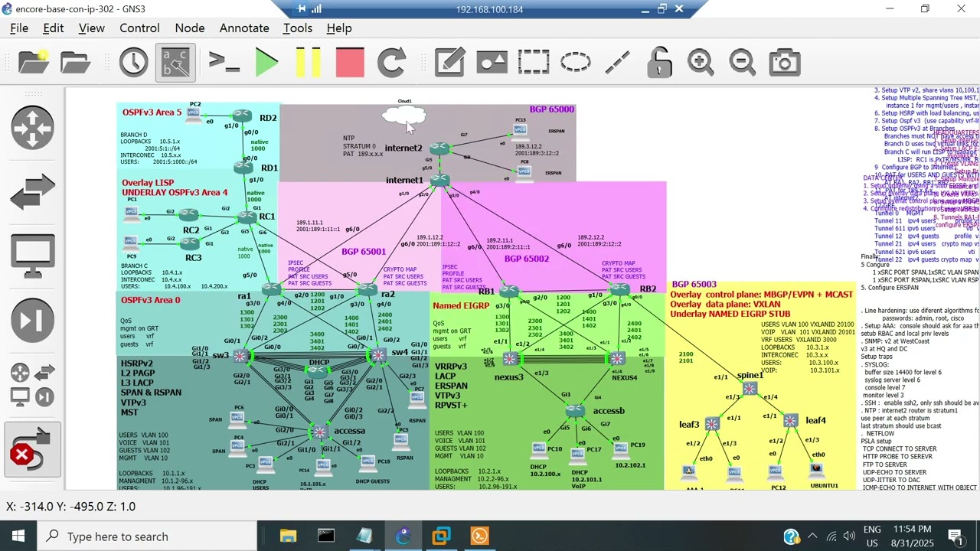Zoom out of the topology
The height and width of the screenshot is (551, 980).
[x=743, y=62]
